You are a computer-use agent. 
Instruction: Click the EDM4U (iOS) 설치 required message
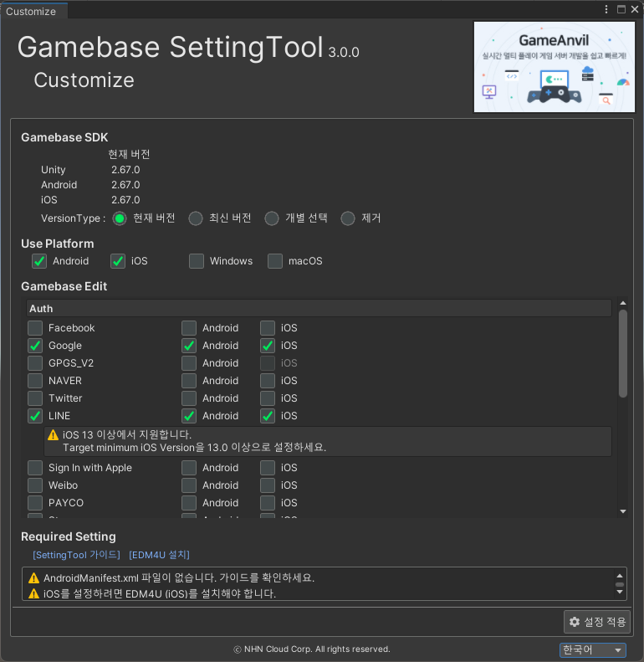point(160,593)
